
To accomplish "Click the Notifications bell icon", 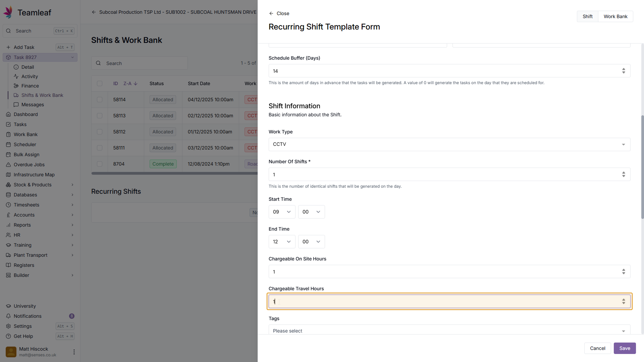I will coord(8,316).
